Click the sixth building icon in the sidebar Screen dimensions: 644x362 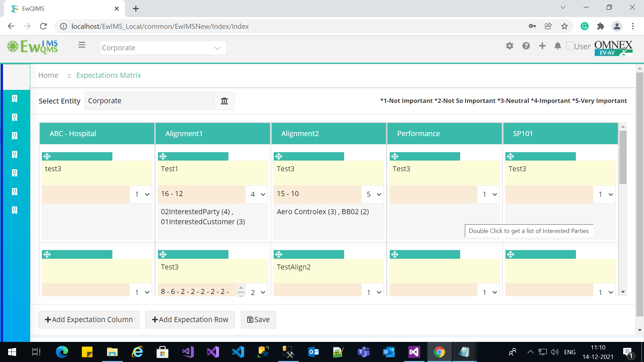coord(14,191)
